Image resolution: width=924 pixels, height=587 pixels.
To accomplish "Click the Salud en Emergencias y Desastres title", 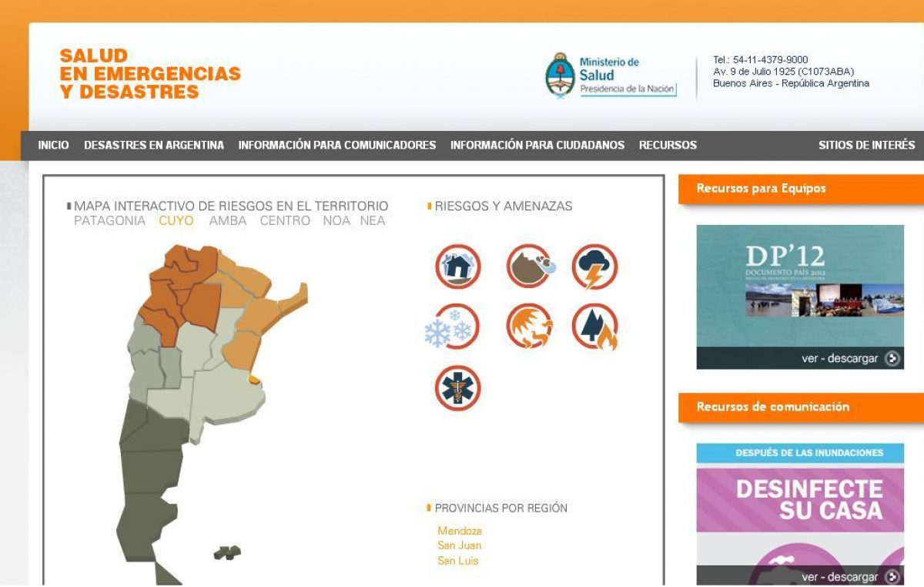I will tap(150, 74).
